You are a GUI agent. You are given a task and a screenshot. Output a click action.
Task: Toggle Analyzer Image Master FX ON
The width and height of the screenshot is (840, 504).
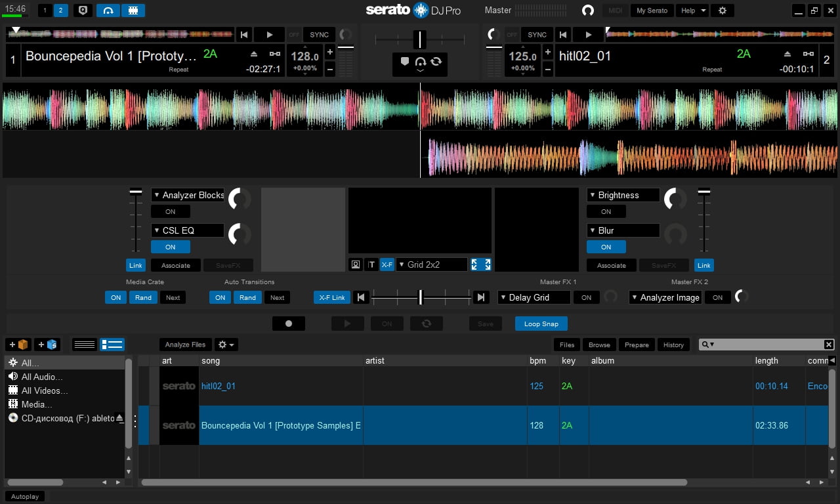click(x=718, y=297)
